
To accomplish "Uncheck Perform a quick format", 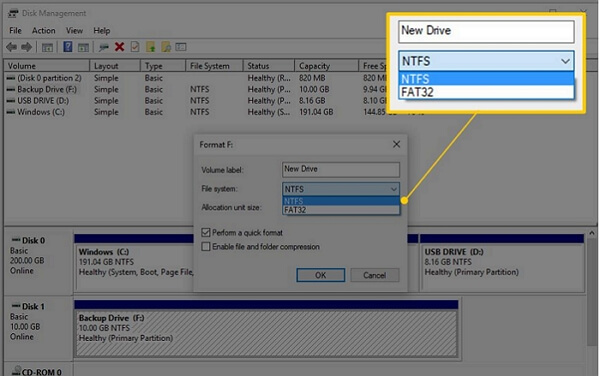I will (x=206, y=233).
